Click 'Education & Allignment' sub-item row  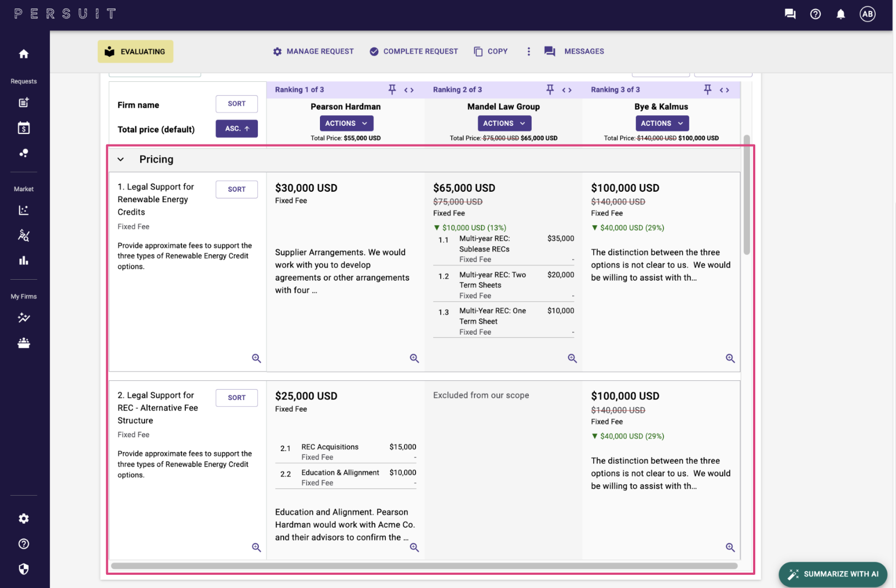(x=346, y=478)
